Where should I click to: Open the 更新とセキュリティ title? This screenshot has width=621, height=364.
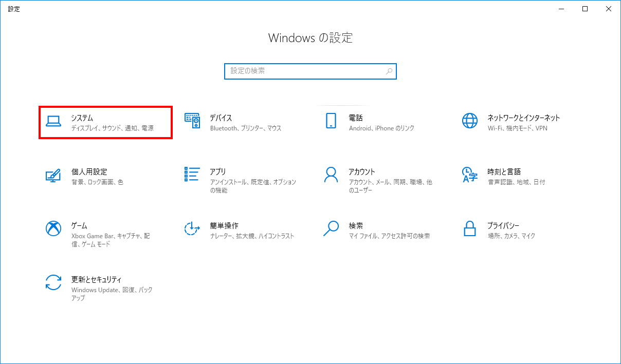pyautogui.click(x=96, y=279)
